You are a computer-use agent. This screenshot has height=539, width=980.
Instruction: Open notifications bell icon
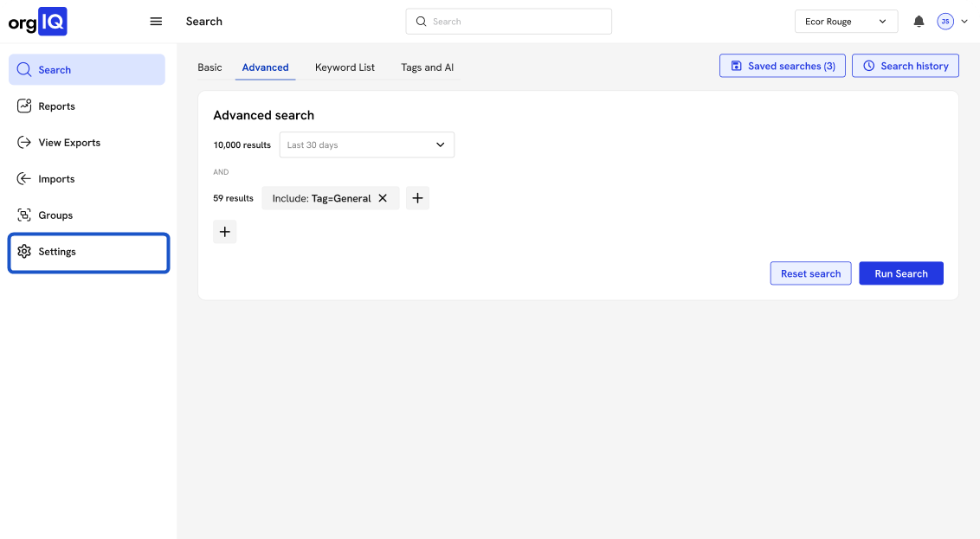point(919,22)
